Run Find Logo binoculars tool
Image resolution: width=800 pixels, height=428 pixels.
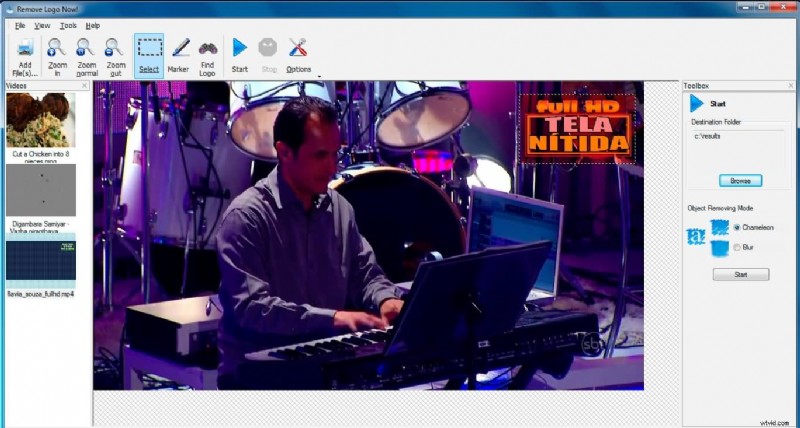pos(207,48)
